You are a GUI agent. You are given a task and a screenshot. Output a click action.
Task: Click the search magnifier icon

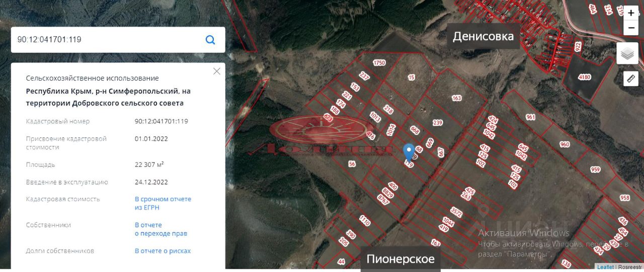[x=210, y=40]
